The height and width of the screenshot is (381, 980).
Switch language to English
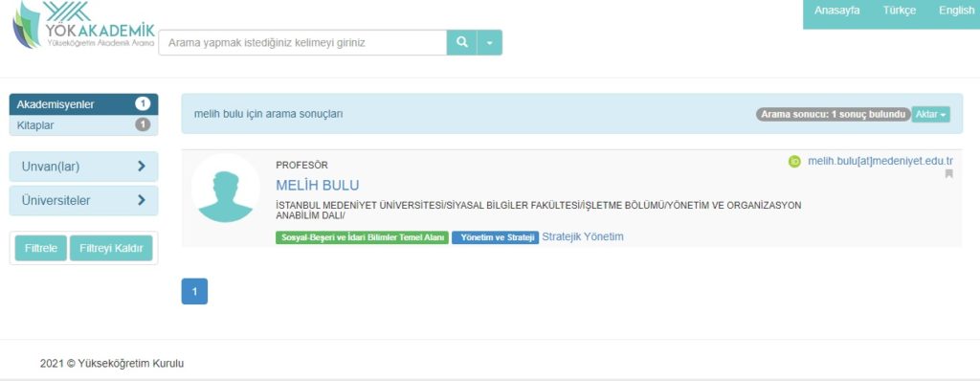[x=956, y=11]
